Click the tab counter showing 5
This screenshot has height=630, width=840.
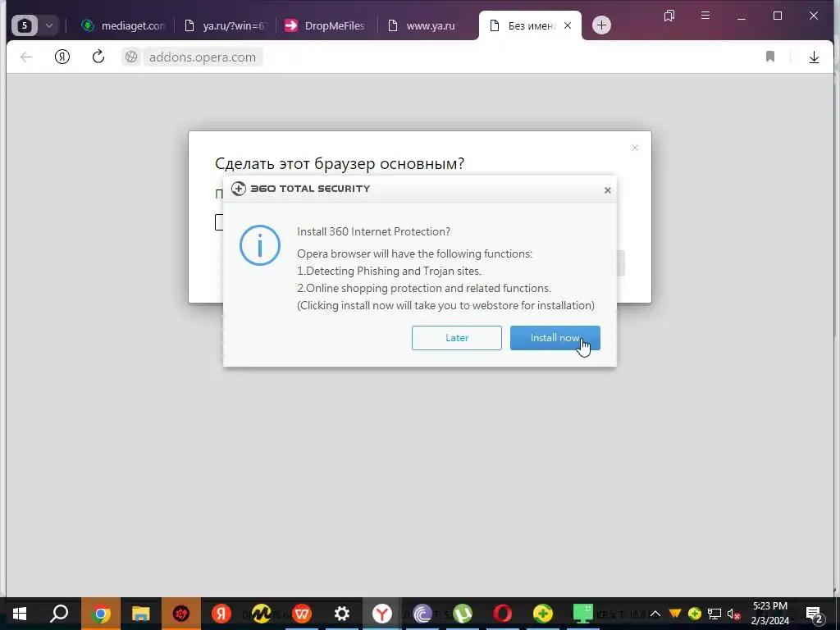tap(25, 25)
